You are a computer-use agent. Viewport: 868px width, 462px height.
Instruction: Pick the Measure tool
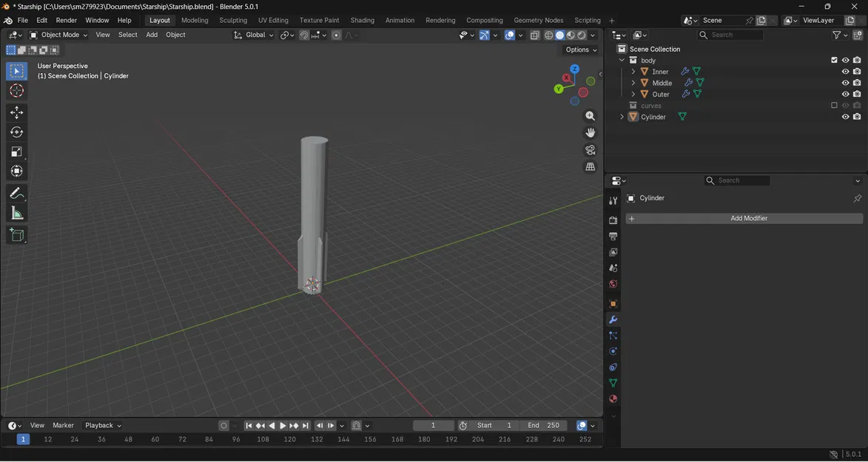pos(16,212)
